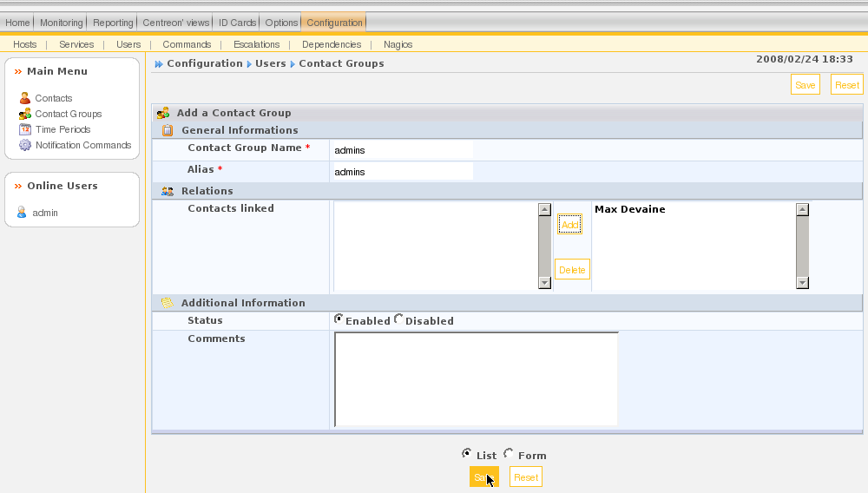Screen dimensions: 868x493
Task: Open the Centreon' views tab
Action: (175, 23)
